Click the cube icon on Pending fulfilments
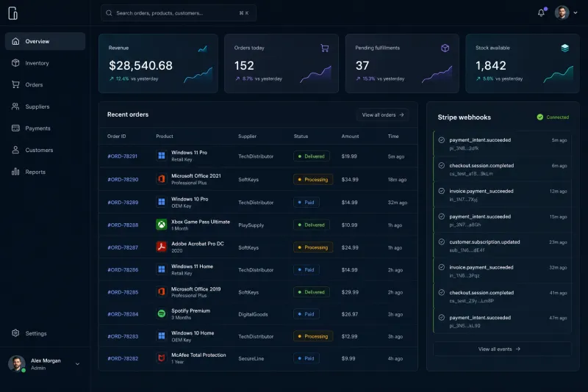 pos(445,48)
